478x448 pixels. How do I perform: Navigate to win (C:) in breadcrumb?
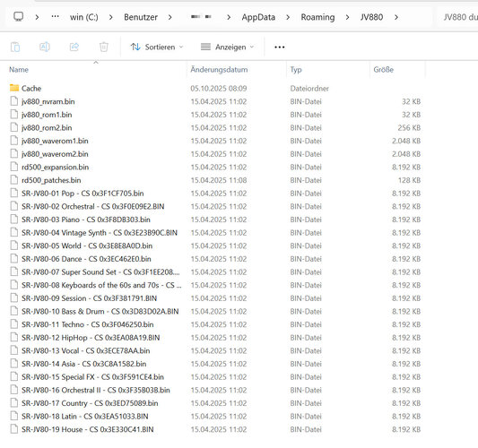coord(84,17)
